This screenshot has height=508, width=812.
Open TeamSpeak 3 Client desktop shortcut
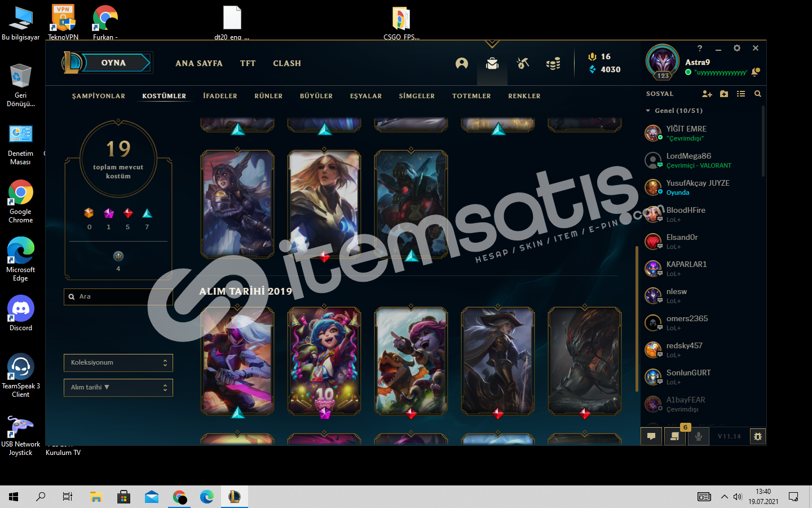pos(21,375)
